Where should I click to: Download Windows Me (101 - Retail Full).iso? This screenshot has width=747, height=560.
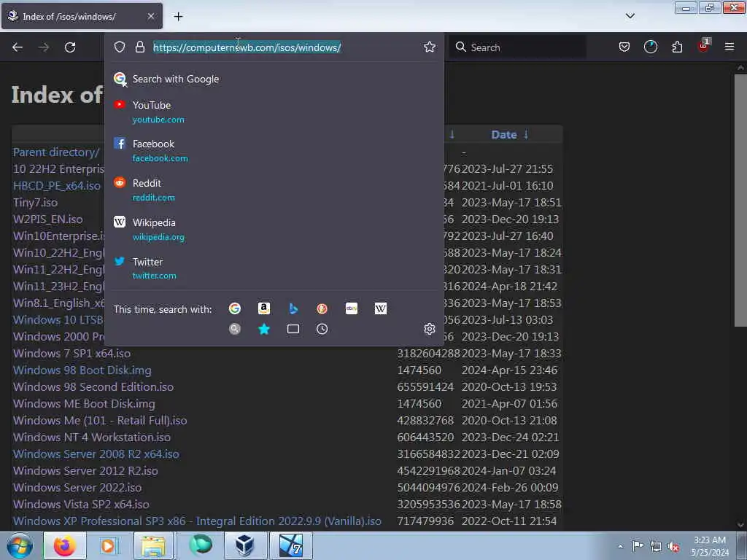[99, 421]
